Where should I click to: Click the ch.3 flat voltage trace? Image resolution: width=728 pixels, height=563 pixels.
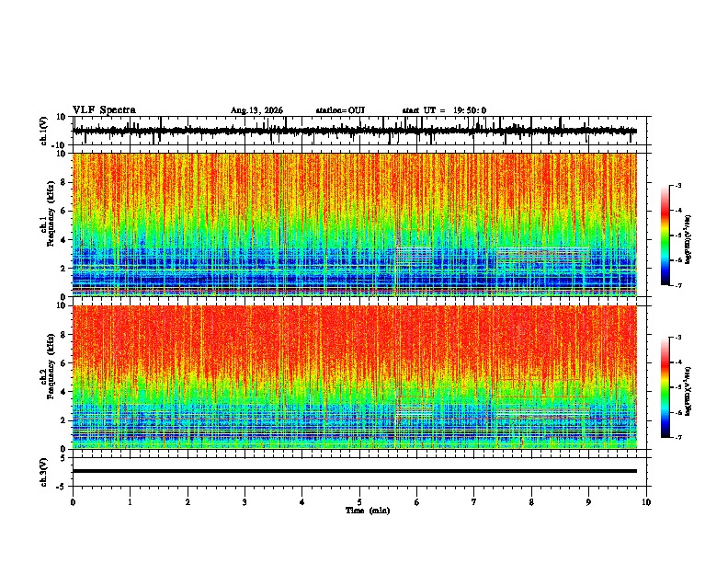click(x=355, y=471)
